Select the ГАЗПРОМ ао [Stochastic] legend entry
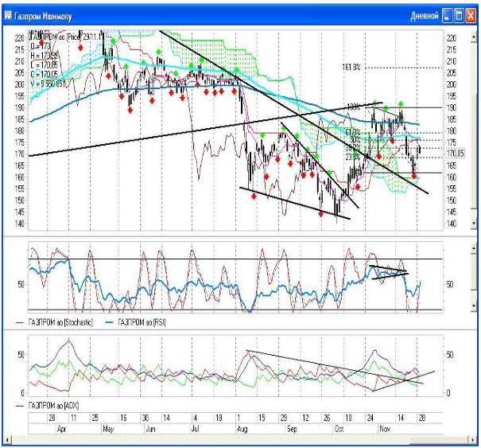Image resolution: width=481 pixels, height=448 pixels. [54, 322]
